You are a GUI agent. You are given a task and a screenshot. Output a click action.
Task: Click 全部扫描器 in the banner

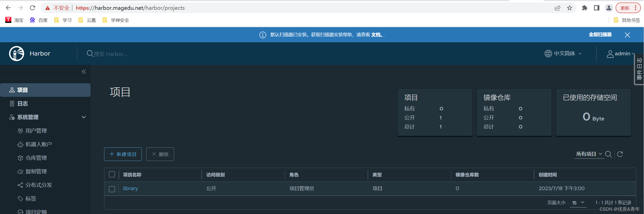600,34
